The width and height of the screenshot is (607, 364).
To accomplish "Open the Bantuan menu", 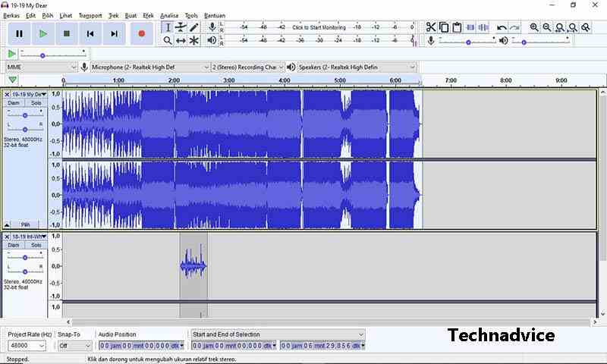I will pyautogui.click(x=215, y=15).
